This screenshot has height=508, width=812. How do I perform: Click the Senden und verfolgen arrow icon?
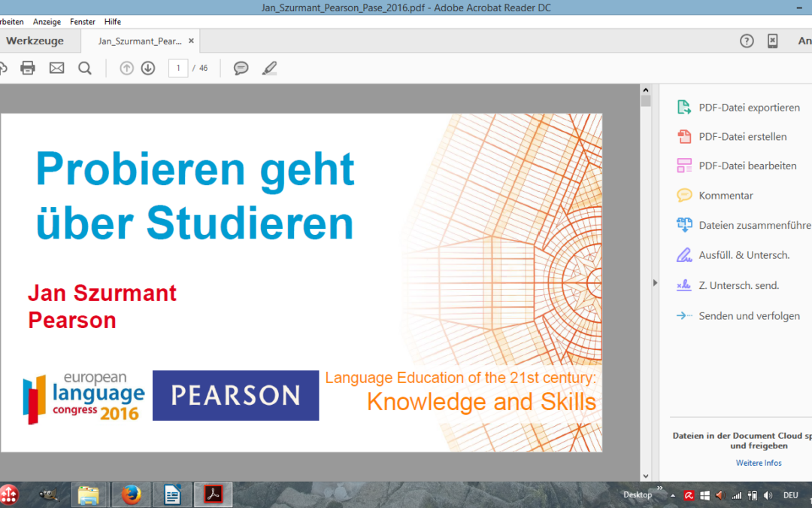tap(684, 315)
